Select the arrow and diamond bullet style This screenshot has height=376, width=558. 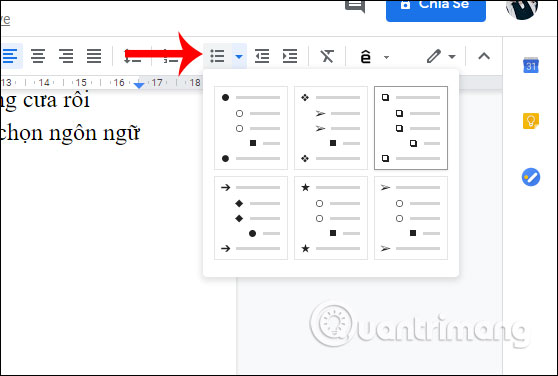[x=251, y=218]
